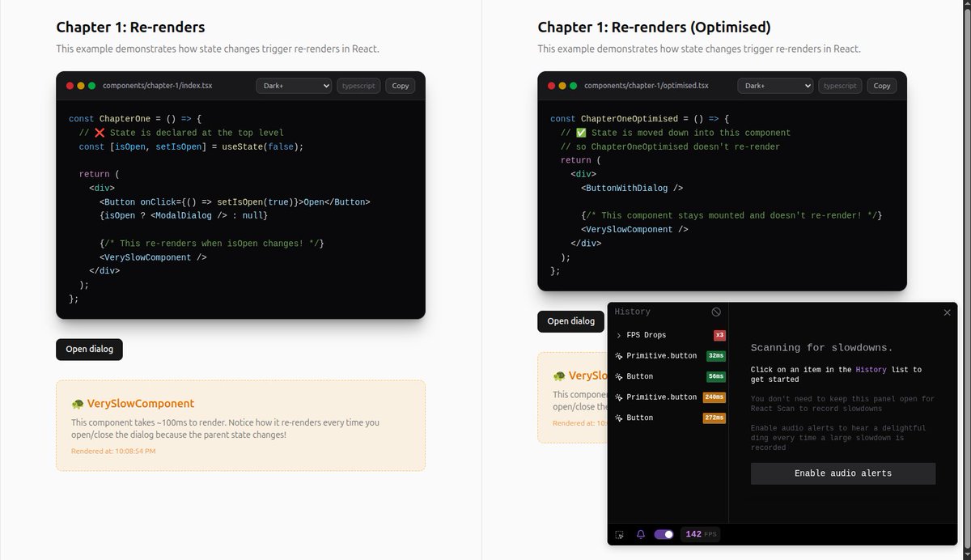971x560 pixels.
Task: Select the Button 272ms history entry
Action: [668, 418]
